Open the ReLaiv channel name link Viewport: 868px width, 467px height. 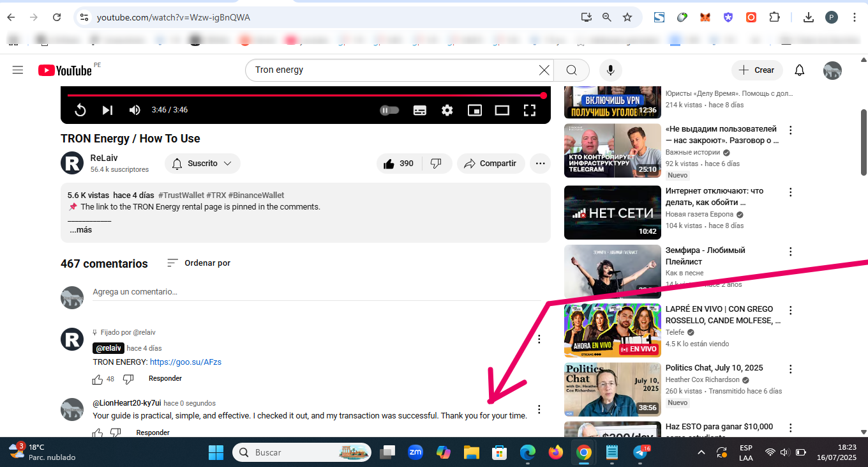coord(104,158)
